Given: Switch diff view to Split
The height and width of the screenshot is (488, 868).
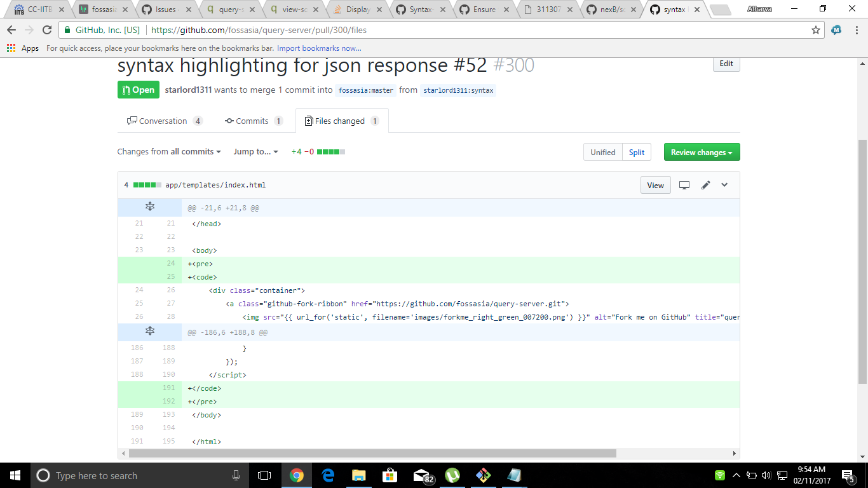Looking at the screenshot, I should click(637, 152).
